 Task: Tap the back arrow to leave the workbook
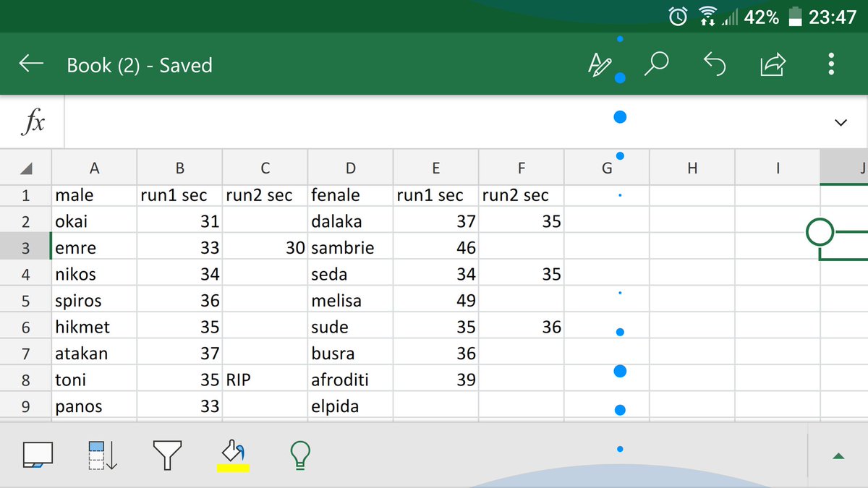click(31, 64)
